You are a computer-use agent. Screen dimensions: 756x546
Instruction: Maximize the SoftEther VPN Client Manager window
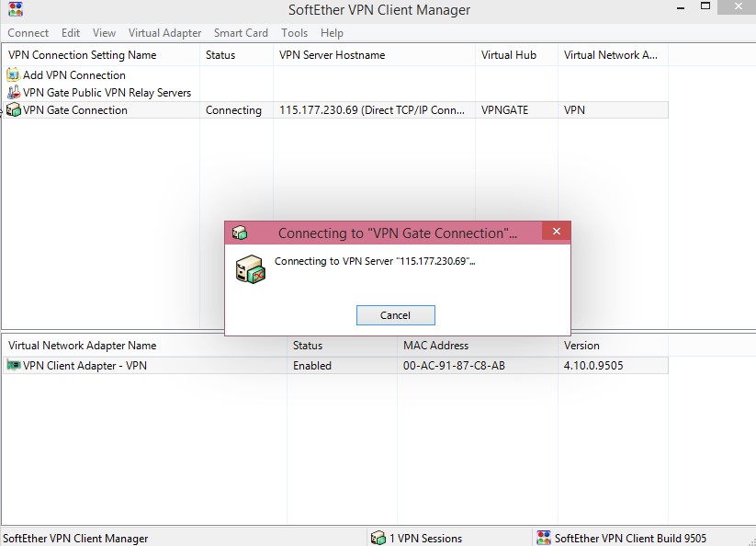tap(705, 6)
